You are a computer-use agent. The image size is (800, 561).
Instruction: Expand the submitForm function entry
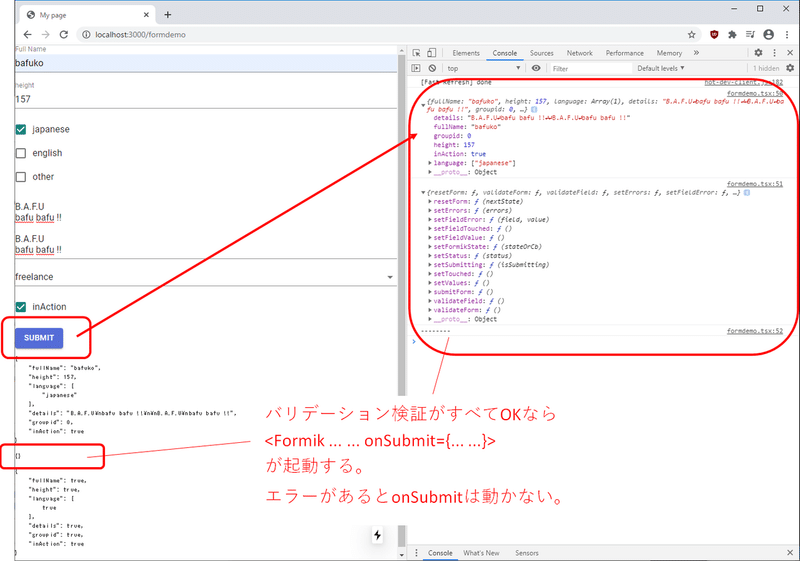point(430,292)
